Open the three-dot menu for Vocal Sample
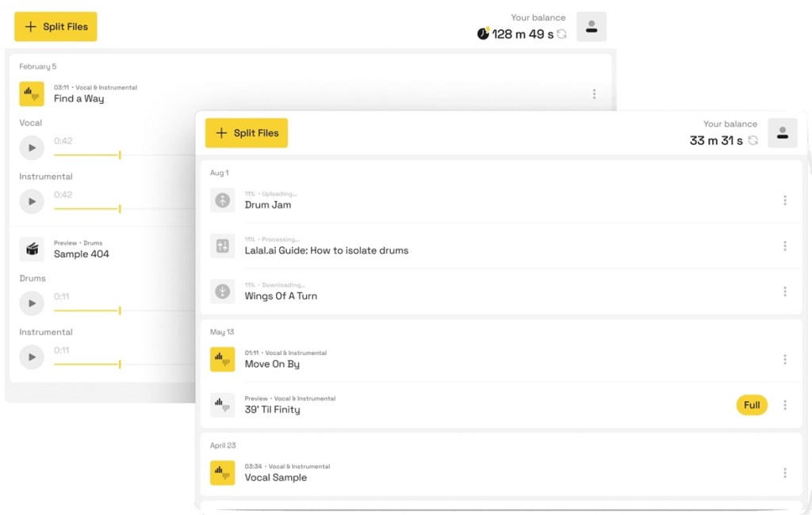Image resolution: width=812 pixels, height=515 pixels. click(785, 473)
